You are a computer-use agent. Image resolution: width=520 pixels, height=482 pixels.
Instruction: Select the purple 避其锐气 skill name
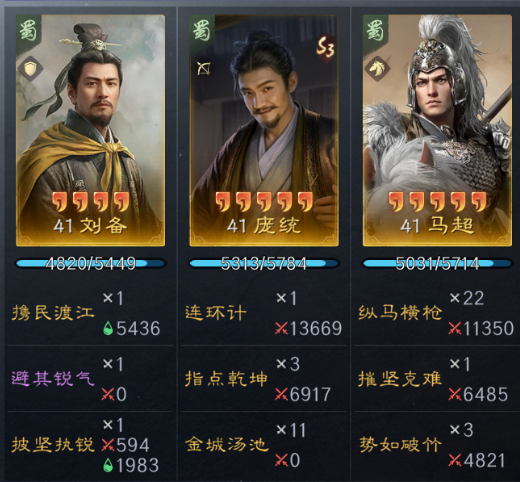coord(53,379)
